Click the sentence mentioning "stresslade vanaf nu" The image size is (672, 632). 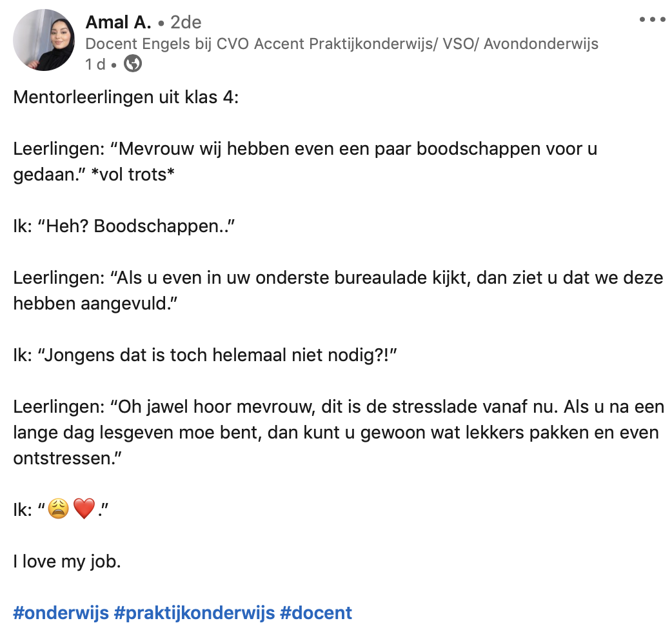[x=335, y=408]
